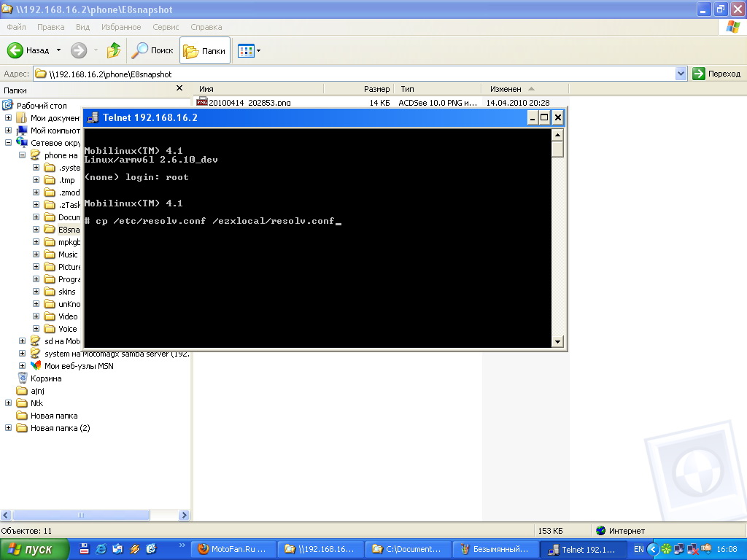Click the green ICQ flower tray icon

(666, 550)
